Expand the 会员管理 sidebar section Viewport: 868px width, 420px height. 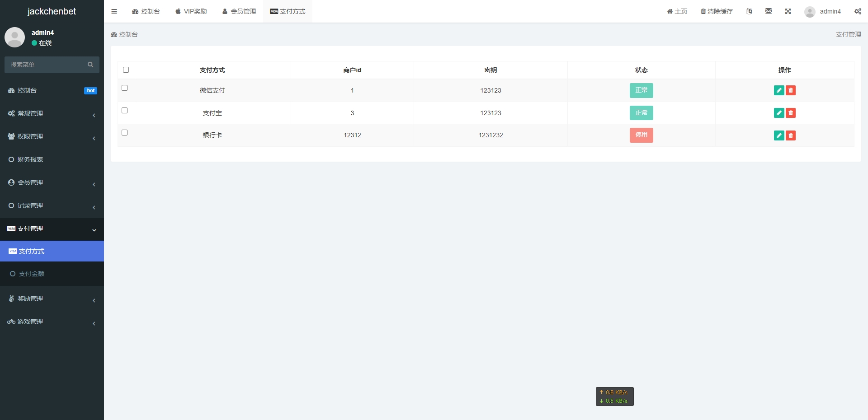[x=52, y=182]
